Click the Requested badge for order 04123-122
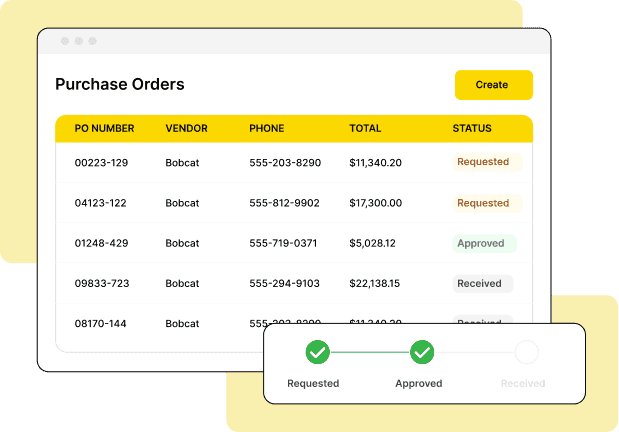Viewport: 619px width, 432px height. click(487, 203)
